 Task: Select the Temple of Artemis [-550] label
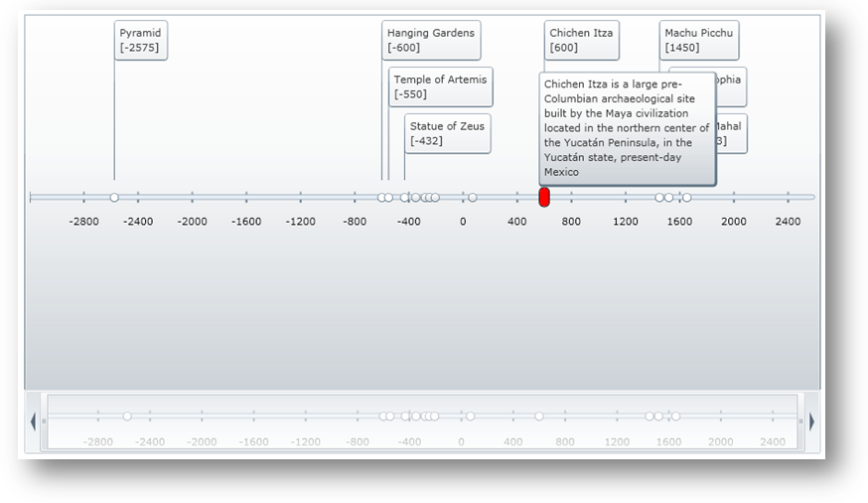pos(440,87)
